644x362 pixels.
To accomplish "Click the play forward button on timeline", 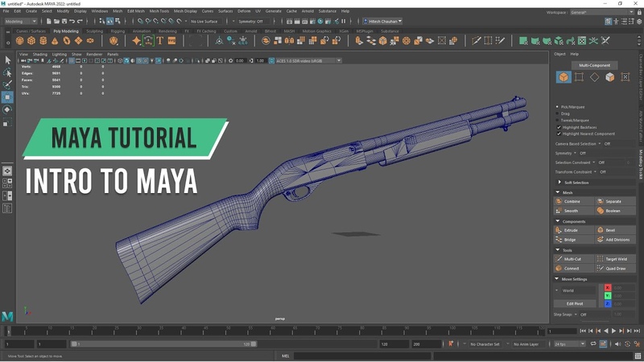I will coord(613,331).
